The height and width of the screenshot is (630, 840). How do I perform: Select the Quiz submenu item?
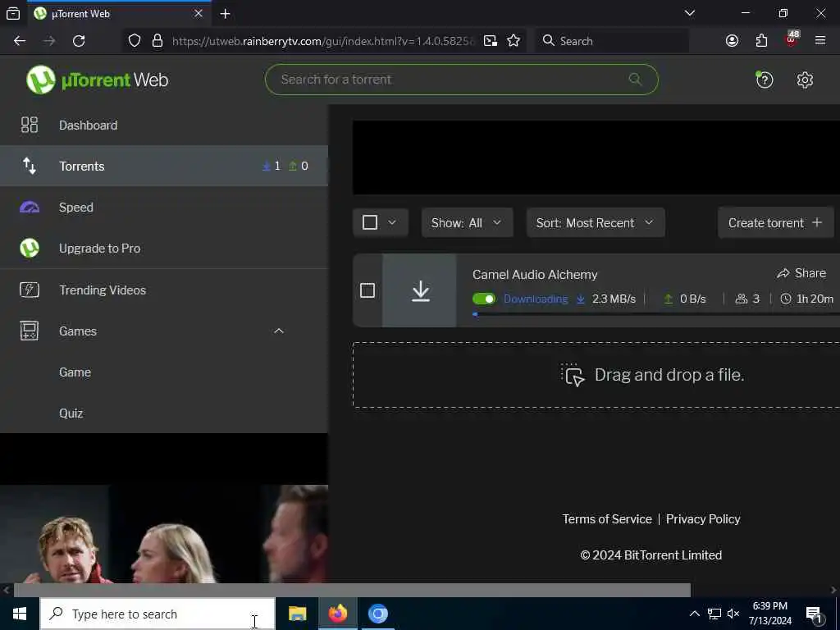point(164,413)
